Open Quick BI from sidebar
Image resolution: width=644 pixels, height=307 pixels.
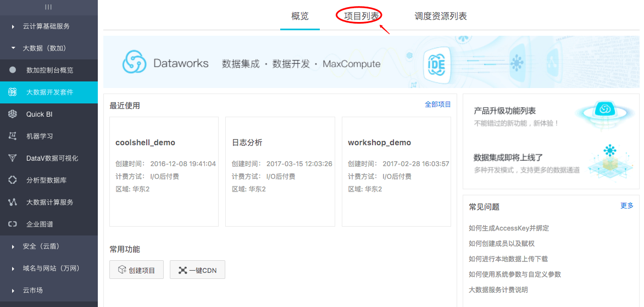49,114
